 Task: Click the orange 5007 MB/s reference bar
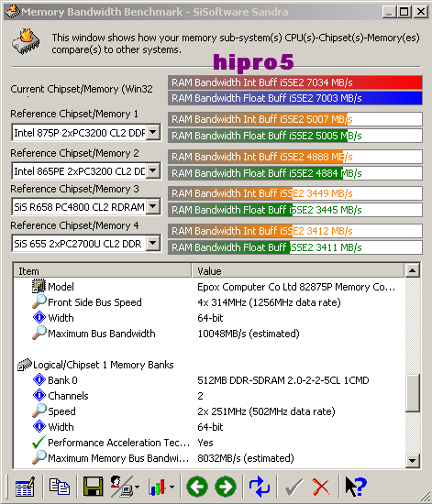(295, 119)
